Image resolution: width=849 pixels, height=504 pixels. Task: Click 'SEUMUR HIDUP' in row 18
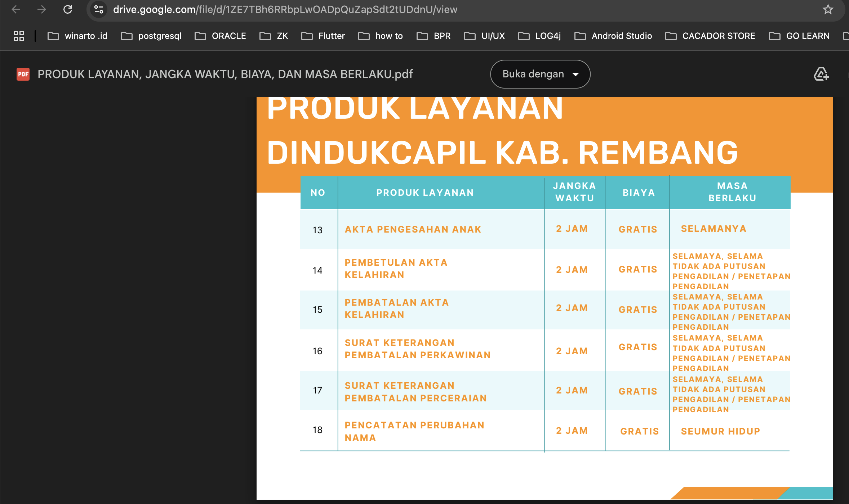tap(720, 431)
